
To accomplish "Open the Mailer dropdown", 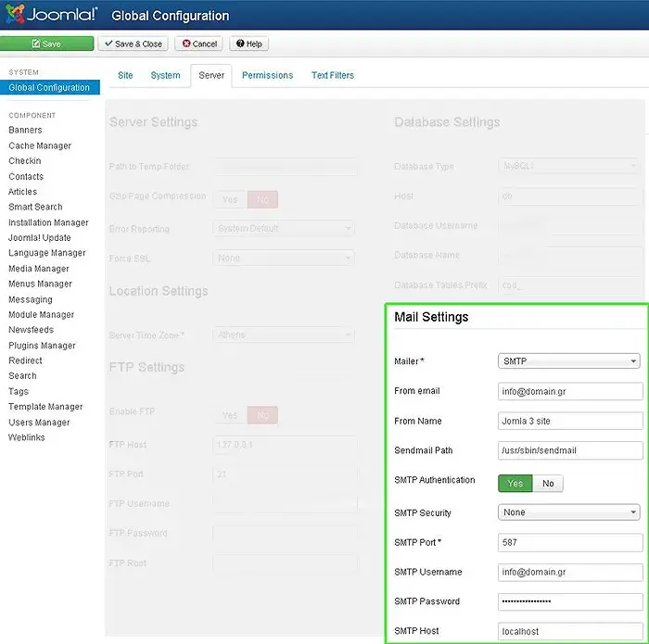I will (568, 361).
